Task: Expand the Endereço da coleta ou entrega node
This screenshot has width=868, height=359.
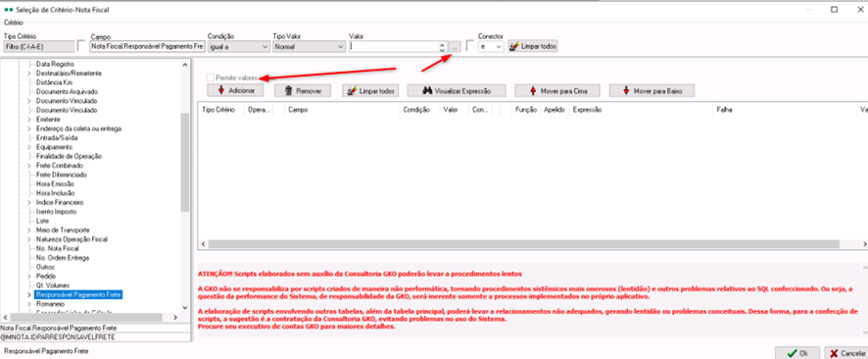Action: (28, 128)
